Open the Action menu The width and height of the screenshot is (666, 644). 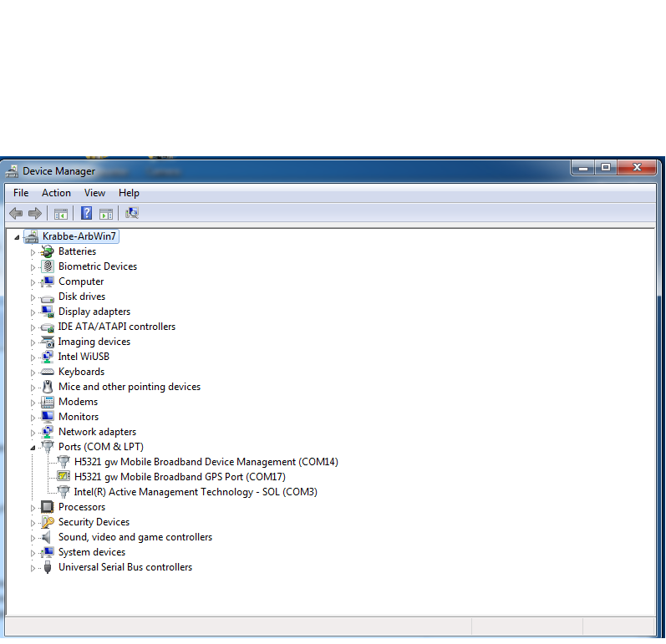[56, 193]
